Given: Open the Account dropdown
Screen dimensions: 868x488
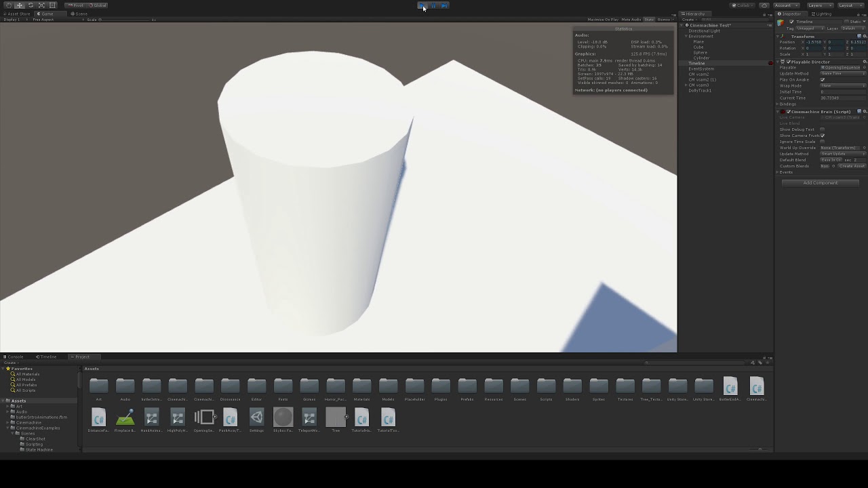Looking at the screenshot, I should point(785,5).
